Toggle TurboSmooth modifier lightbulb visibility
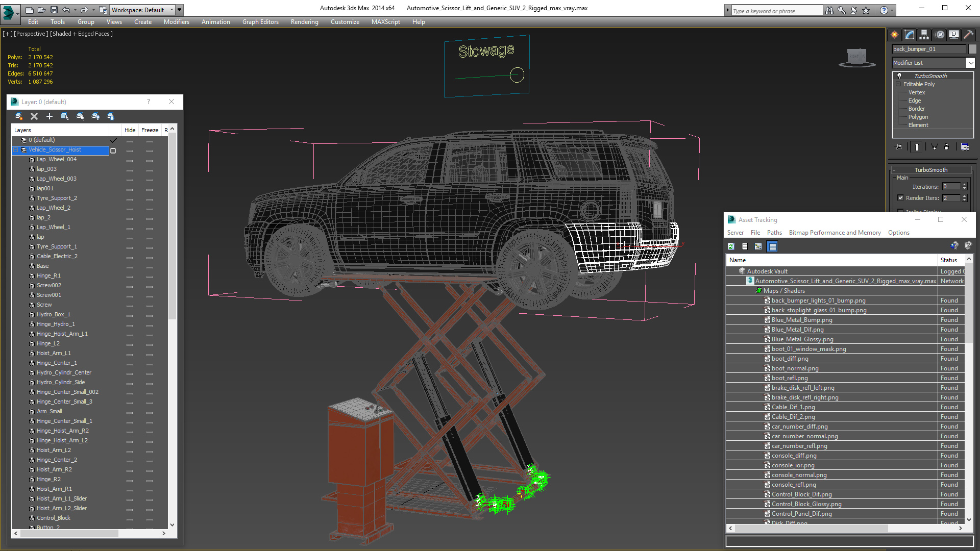The image size is (980, 551). tap(899, 76)
